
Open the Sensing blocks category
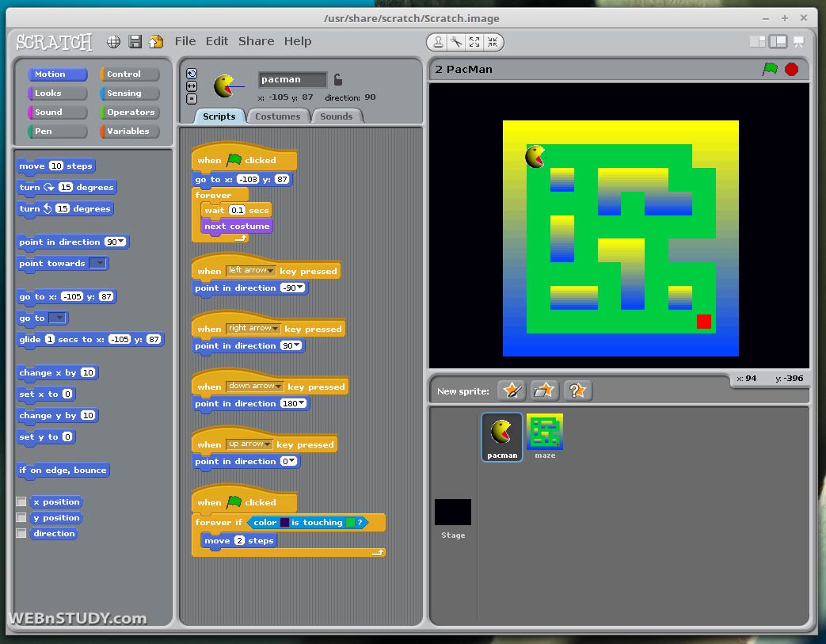[130, 93]
